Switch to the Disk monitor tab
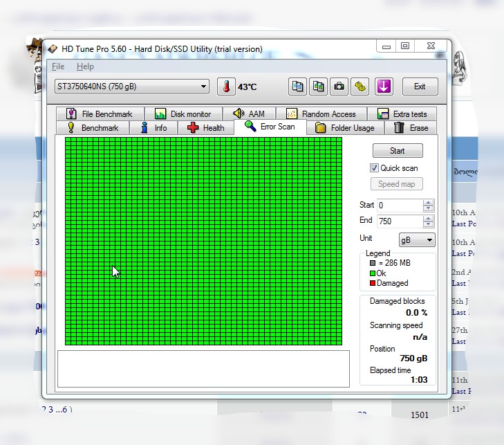This screenshot has height=445, width=504. coord(183,114)
